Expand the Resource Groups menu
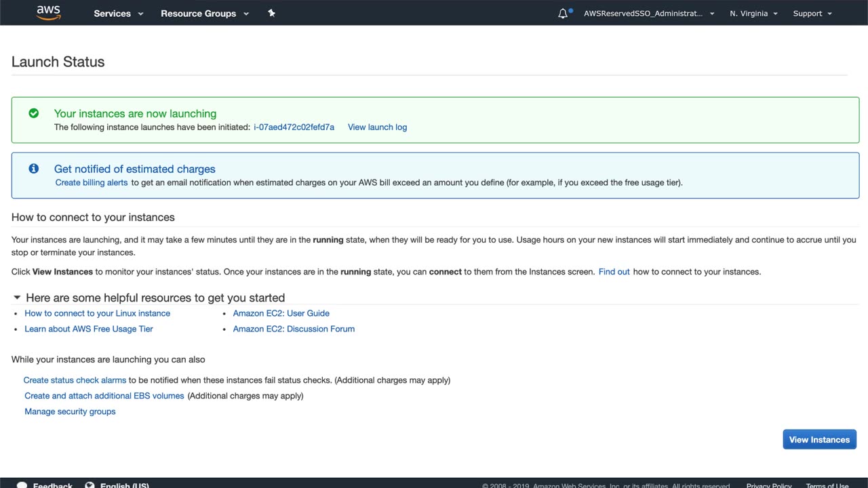The image size is (868, 488). (x=205, y=14)
